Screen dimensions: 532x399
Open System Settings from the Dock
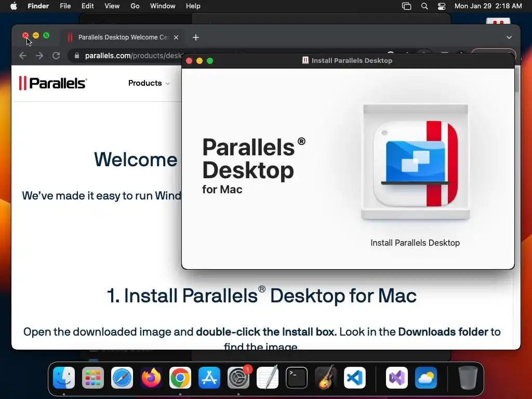click(238, 378)
